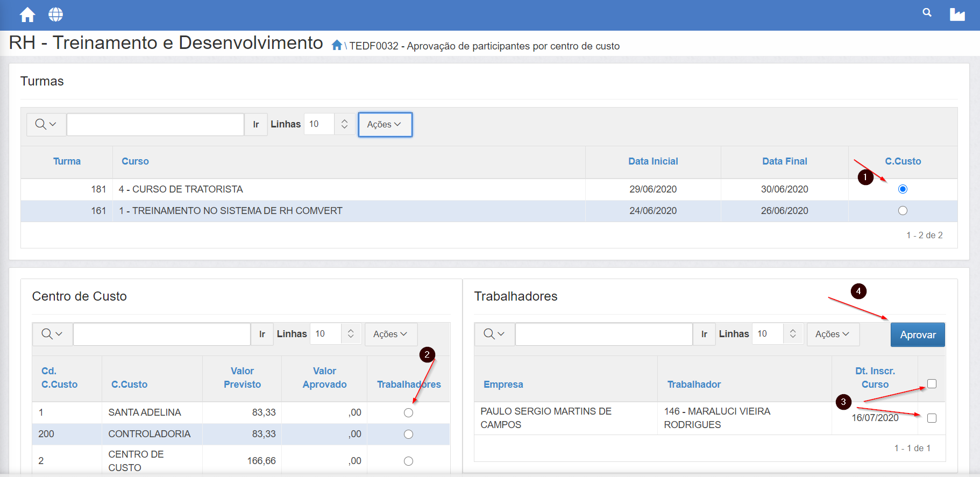Screen dimensions: 980x477
Task: Focus the Centro de Custo search field
Action: tap(162, 334)
